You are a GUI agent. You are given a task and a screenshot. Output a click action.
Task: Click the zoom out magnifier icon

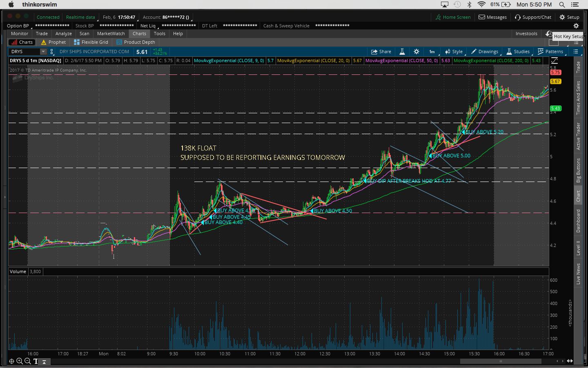(27, 361)
